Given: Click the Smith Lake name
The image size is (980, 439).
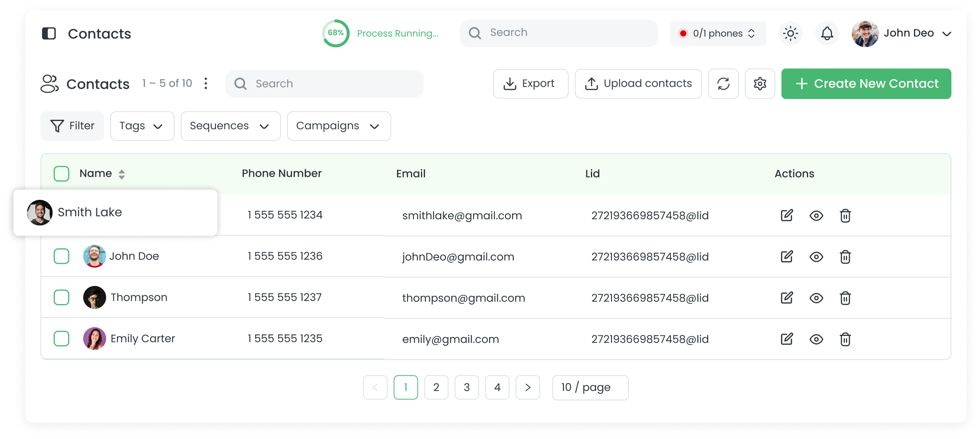Looking at the screenshot, I should tap(90, 212).
